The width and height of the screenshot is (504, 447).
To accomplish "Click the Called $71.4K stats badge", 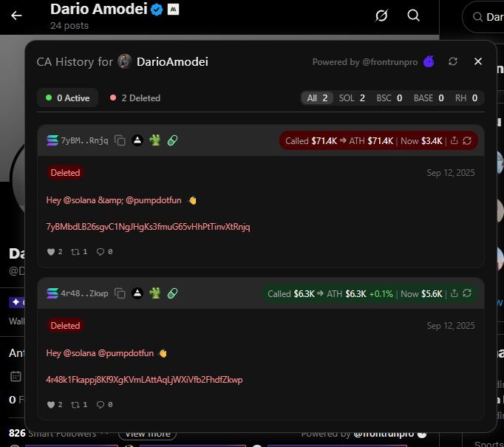I will [378, 141].
